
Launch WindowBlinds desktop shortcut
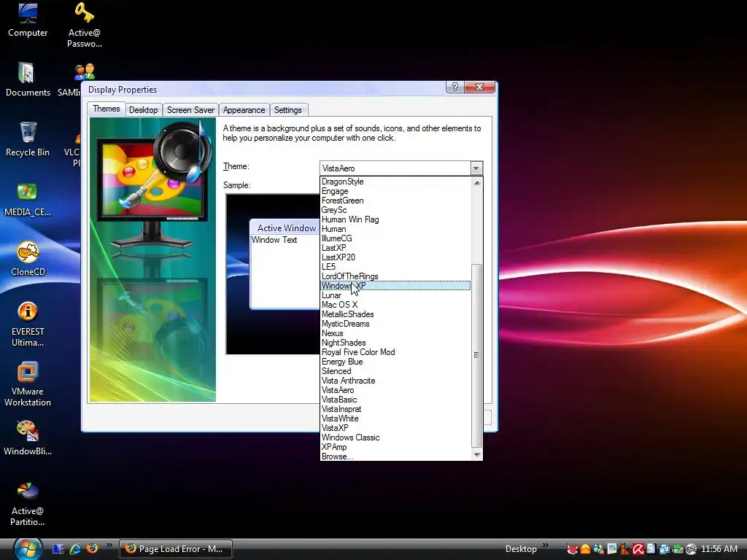coord(28,438)
